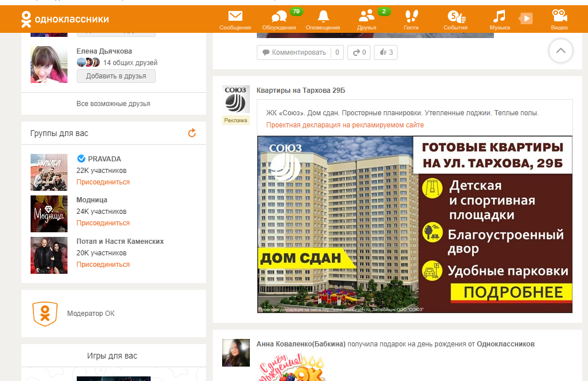Viewport: 588px width, 381px height.
Task: Click the Благоустроенный двор tree icon
Action: (x=432, y=233)
